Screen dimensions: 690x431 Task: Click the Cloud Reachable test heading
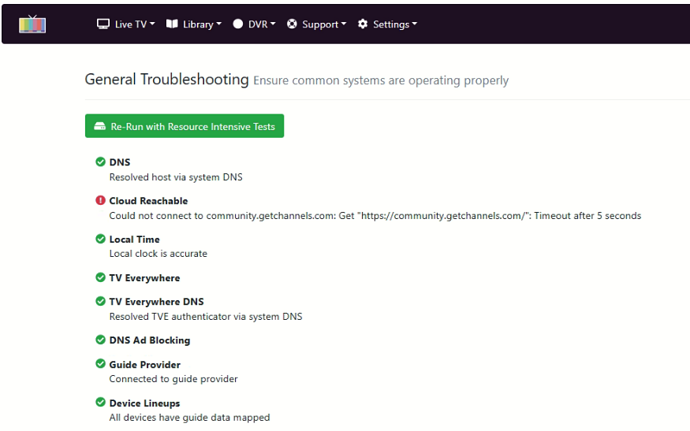click(x=148, y=201)
